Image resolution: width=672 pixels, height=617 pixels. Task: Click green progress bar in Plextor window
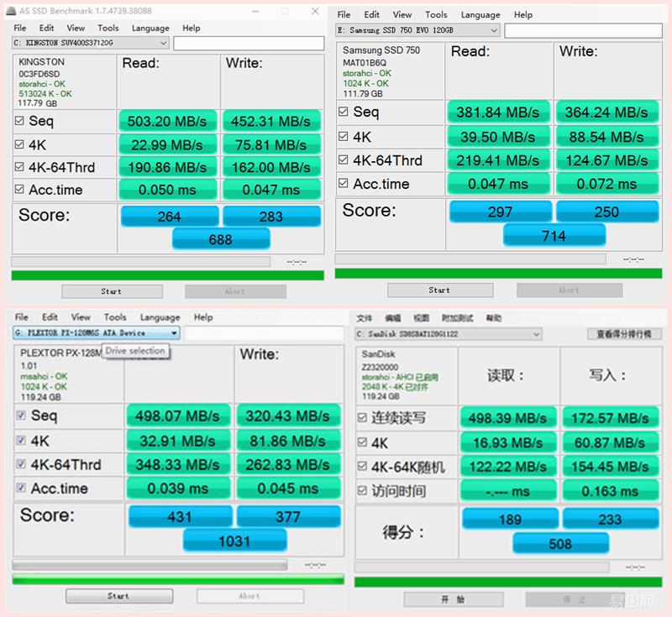[x=178, y=580]
